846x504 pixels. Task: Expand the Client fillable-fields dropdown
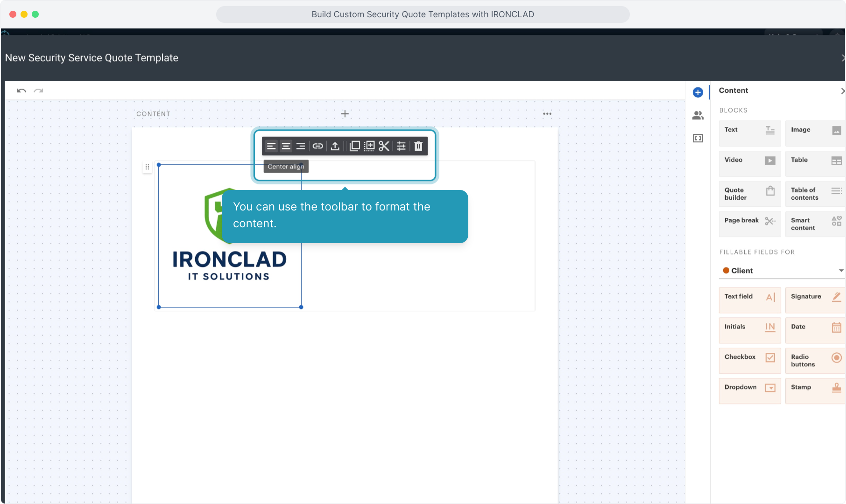pos(782,271)
